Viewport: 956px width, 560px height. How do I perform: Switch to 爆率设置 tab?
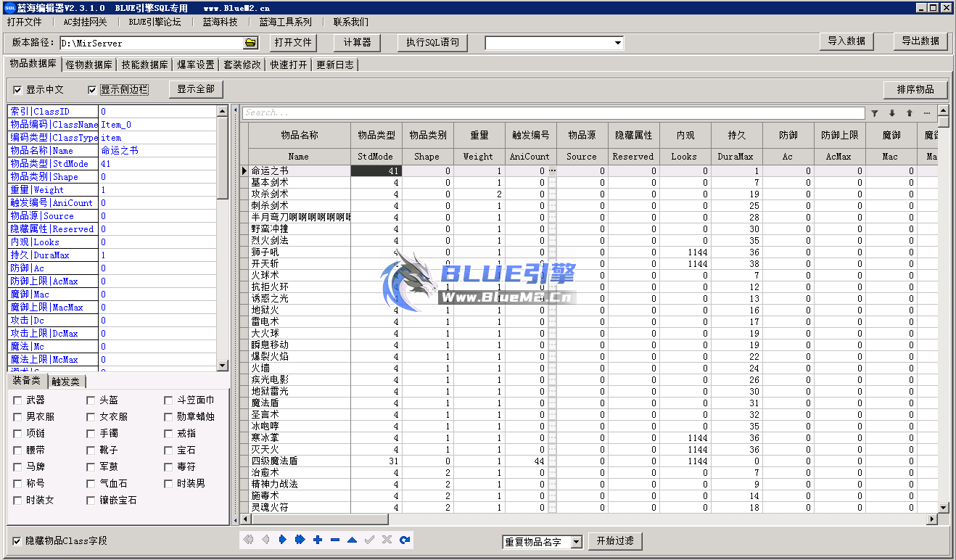pos(196,65)
